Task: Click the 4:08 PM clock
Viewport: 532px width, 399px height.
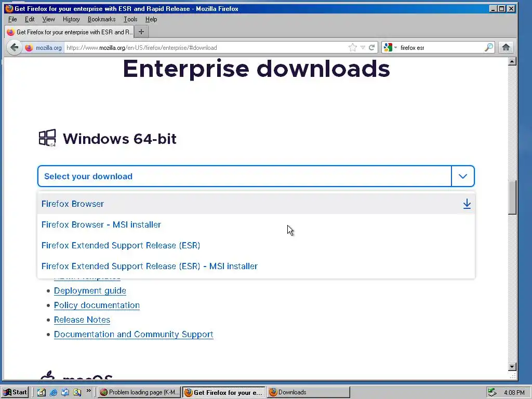Action: coord(514,393)
